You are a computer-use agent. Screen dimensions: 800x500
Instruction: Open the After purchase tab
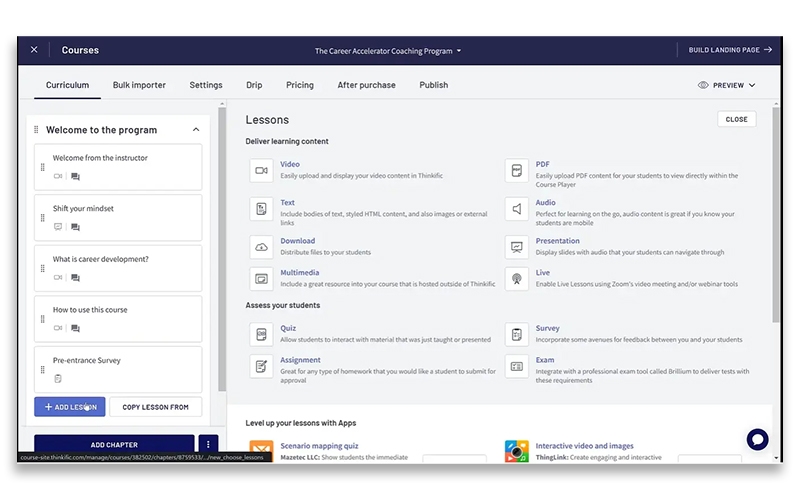pos(366,85)
